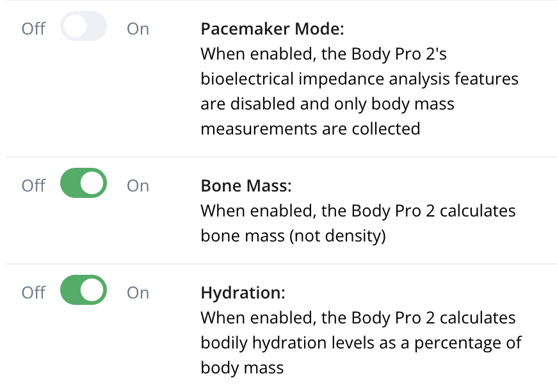The width and height of the screenshot is (557, 392).
Task: Click the Body Pro 2 text in Hydration description
Action: pos(405,317)
